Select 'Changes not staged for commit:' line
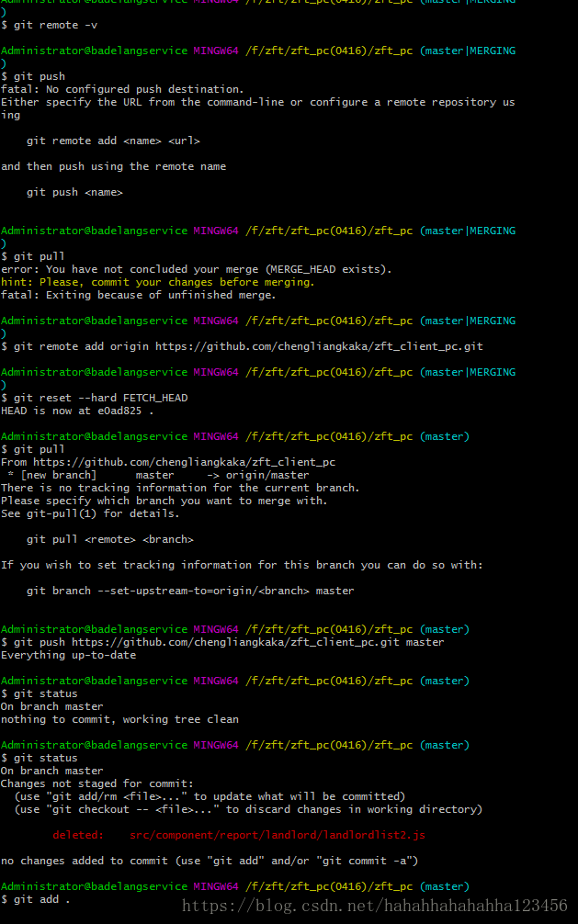Image resolution: width=578 pixels, height=924 pixels. 97,783
